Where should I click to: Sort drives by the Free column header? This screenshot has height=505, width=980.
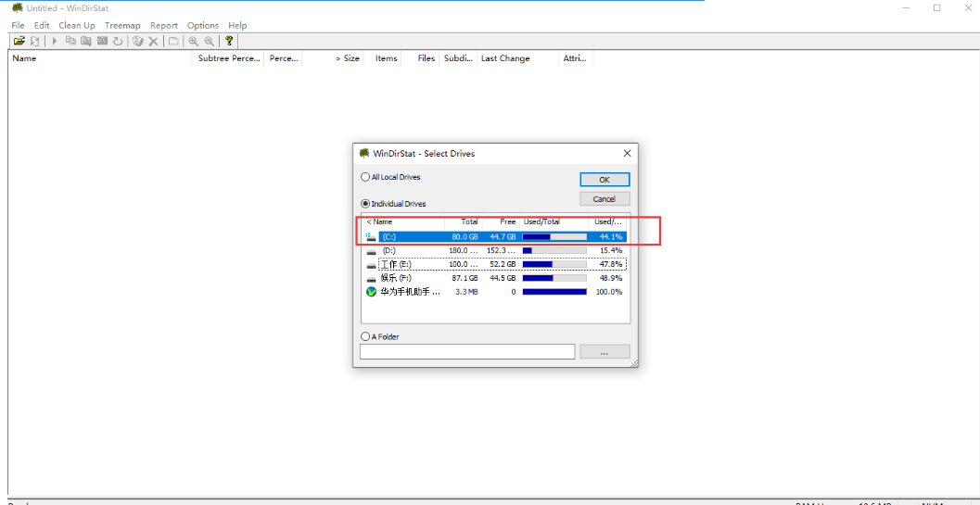pyautogui.click(x=502, y=221)
